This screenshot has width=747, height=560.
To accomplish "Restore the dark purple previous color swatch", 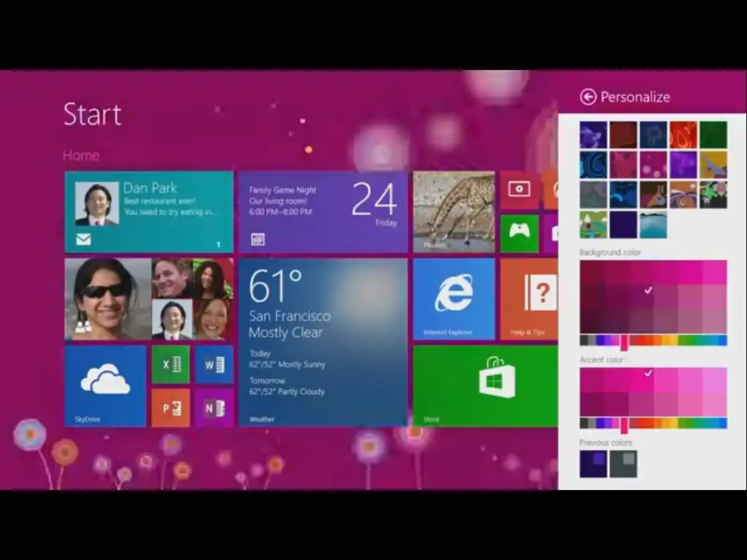I will (594, 464).
